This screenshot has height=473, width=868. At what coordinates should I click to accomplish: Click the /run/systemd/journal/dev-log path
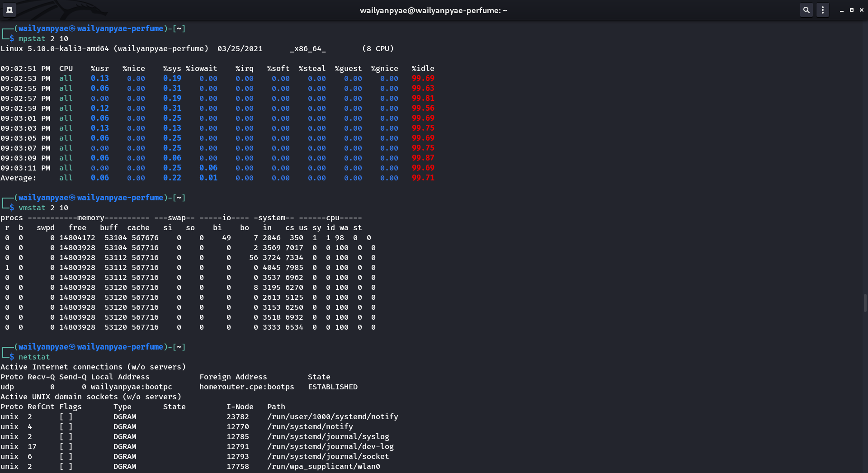330,447
